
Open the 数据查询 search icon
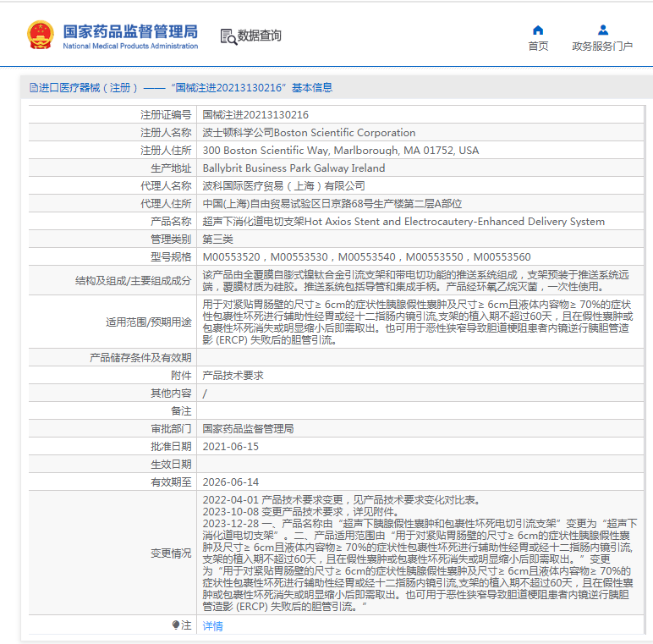[228, 36]
